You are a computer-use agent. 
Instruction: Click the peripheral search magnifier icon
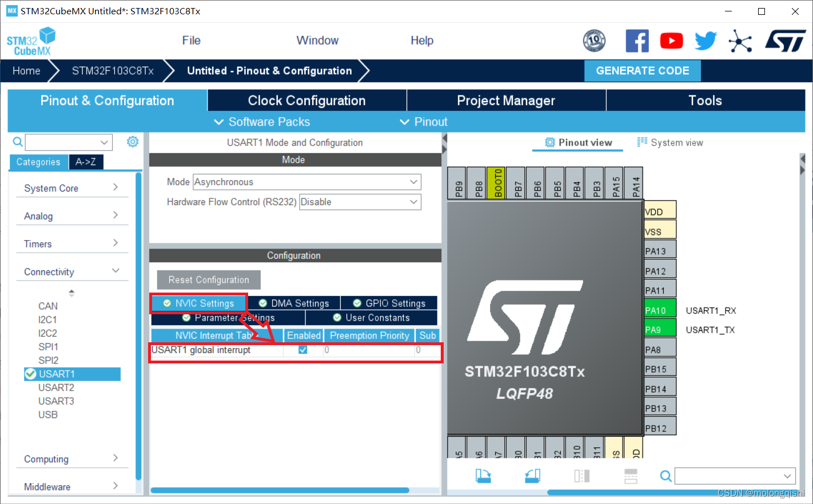pyautogui.click(x=18, y=142)
